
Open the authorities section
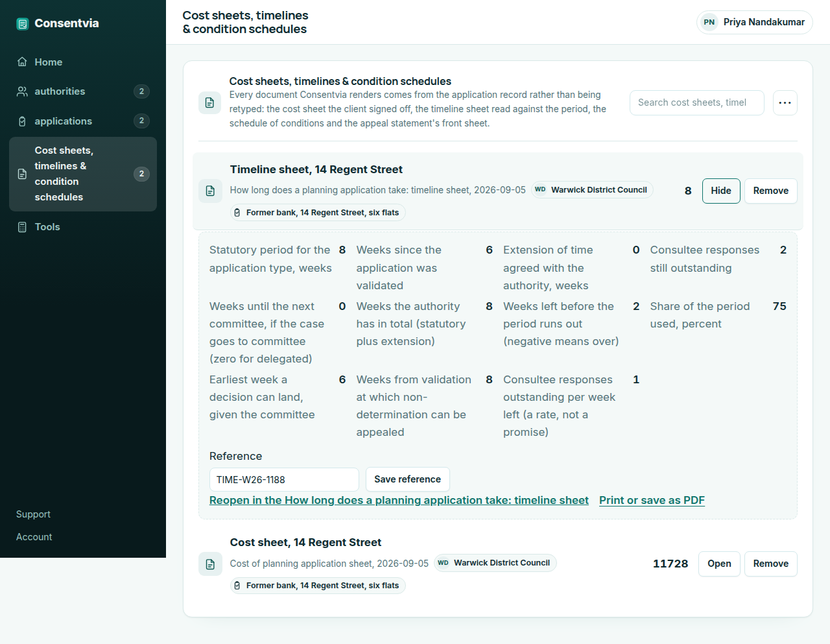pyautogui.click(x=83, y=91)
